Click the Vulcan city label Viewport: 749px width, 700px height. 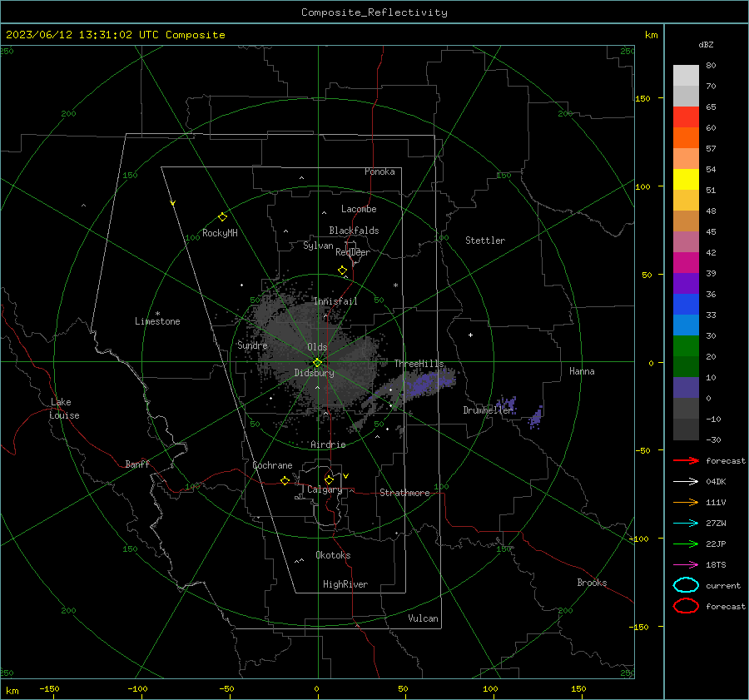pos(424,618)
